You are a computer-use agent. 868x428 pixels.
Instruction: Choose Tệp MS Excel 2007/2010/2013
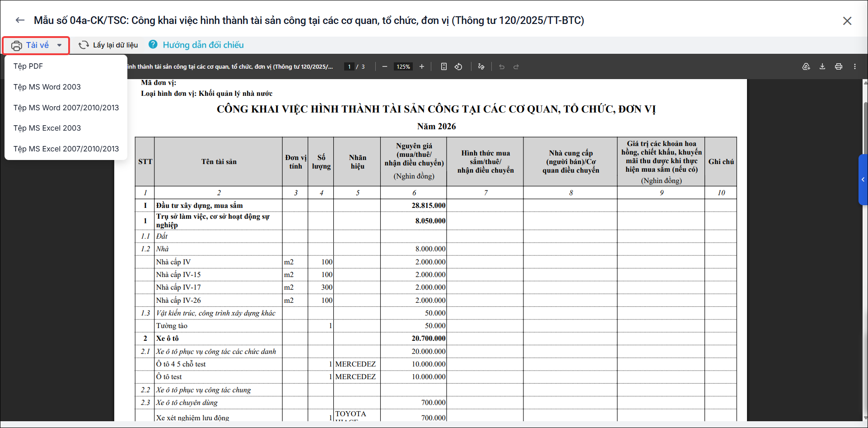click(x=66, y=149)
